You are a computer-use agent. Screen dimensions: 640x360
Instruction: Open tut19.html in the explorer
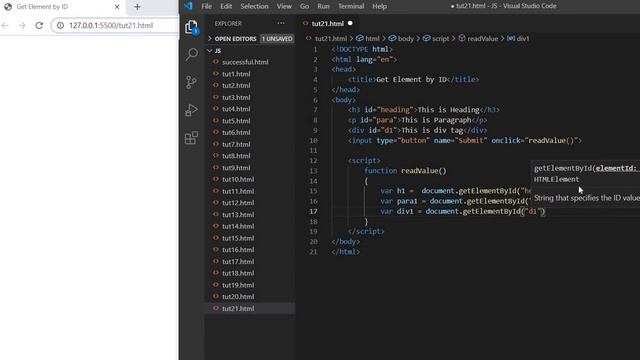pyautogui.click(x=238, y=285)
